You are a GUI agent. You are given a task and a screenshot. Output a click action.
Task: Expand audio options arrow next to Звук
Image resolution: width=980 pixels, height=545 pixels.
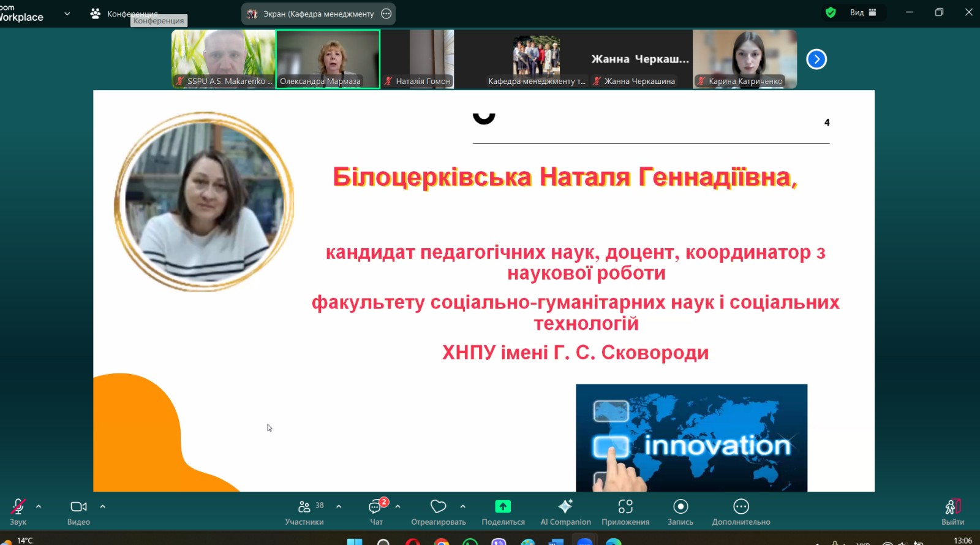pos(39,507)
